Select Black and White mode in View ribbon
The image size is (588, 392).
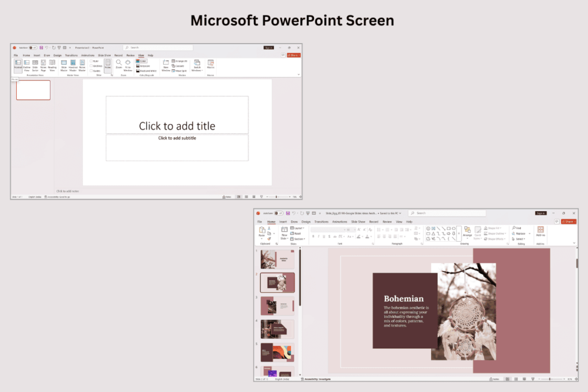point(146,71)
